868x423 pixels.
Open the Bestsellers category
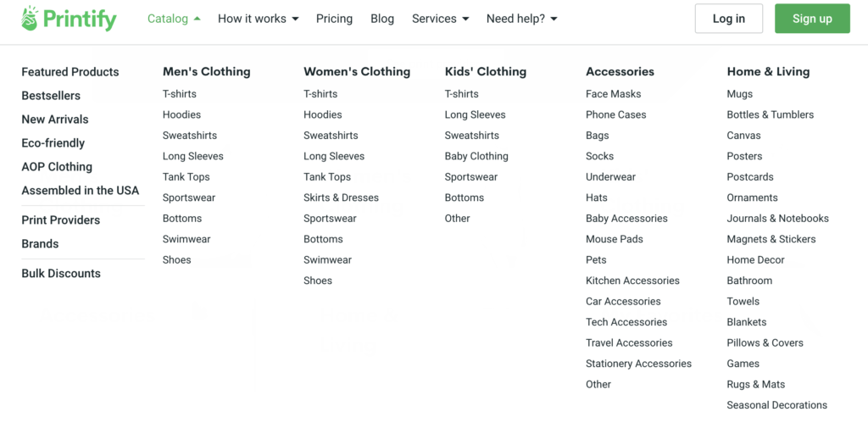point(51,96)
